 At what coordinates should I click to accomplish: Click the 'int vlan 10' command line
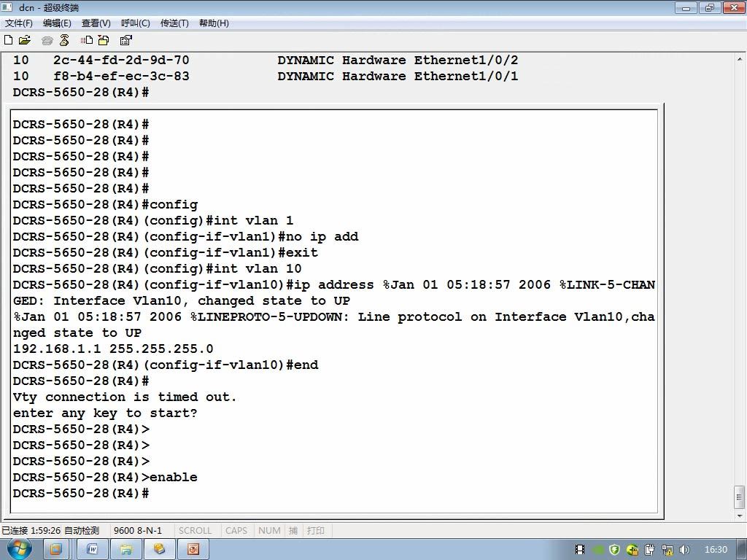(158, 268)
